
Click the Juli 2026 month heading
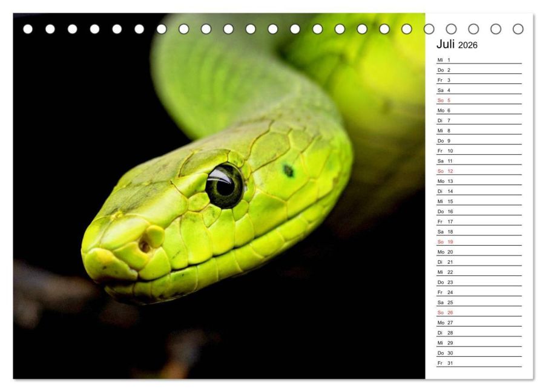[x=456, y=45]
